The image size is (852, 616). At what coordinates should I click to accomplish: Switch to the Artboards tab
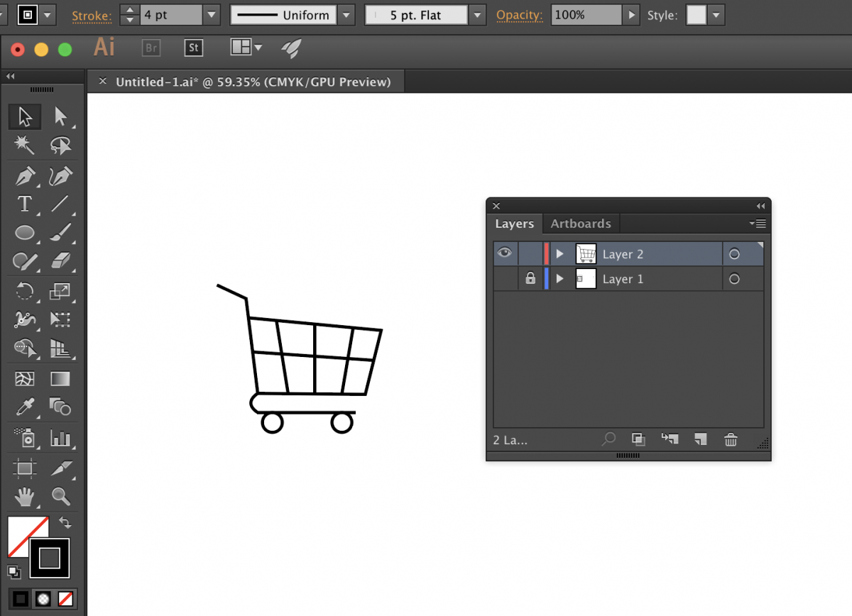580,224
